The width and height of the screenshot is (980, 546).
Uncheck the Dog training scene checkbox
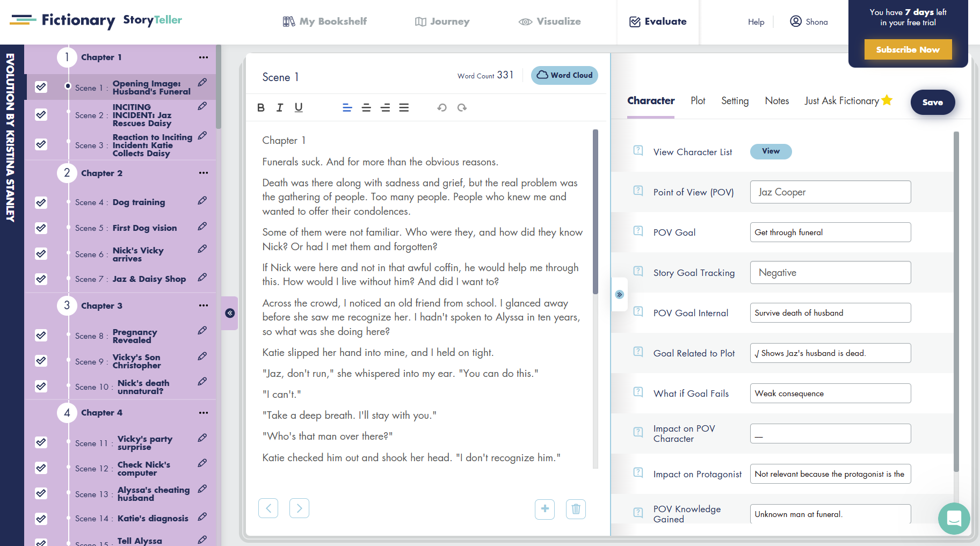(x=41, y=202)
